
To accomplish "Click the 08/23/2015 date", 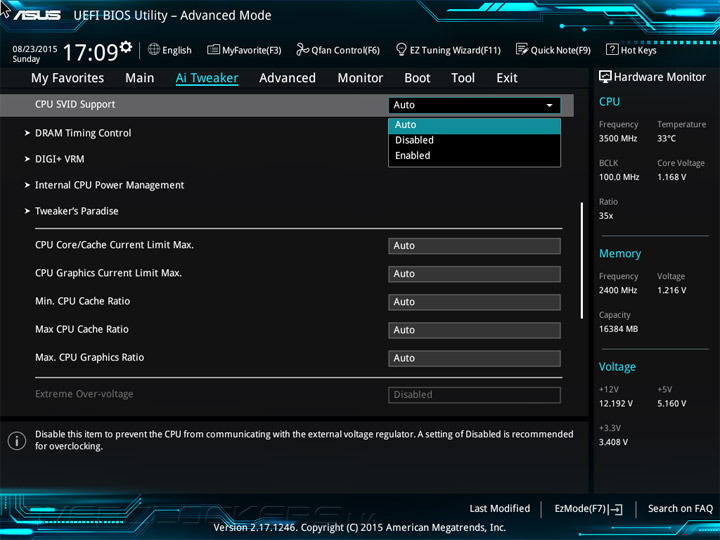I will click(35, 49).
